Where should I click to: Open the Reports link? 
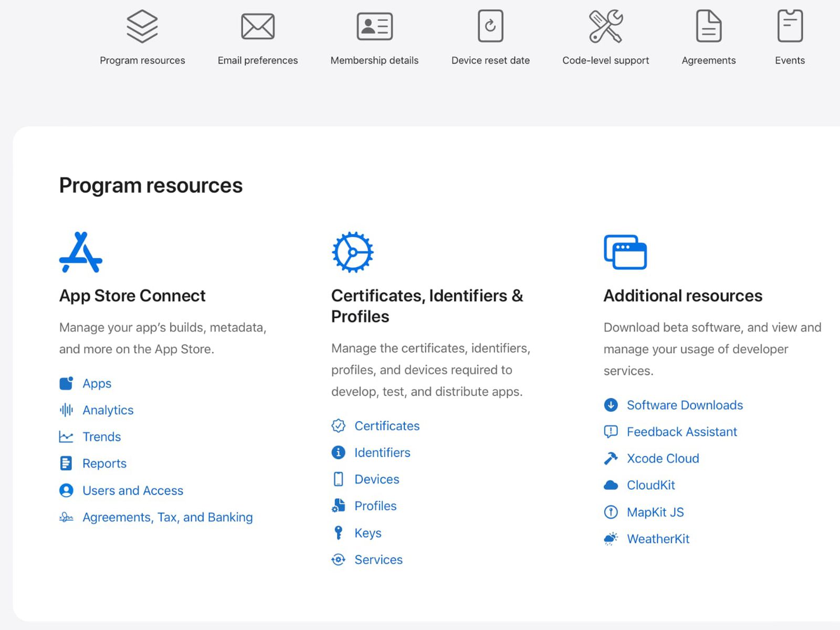[x=104, y=464]
